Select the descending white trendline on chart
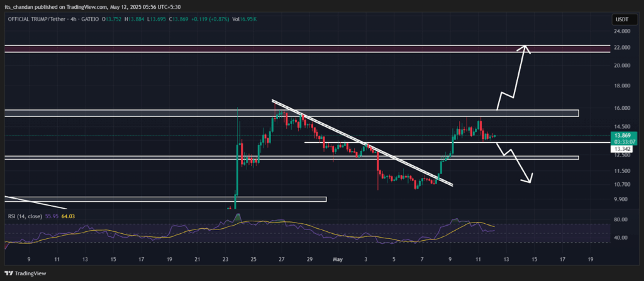The width and height of the screenshot is (644, 281). pos(362,143)
